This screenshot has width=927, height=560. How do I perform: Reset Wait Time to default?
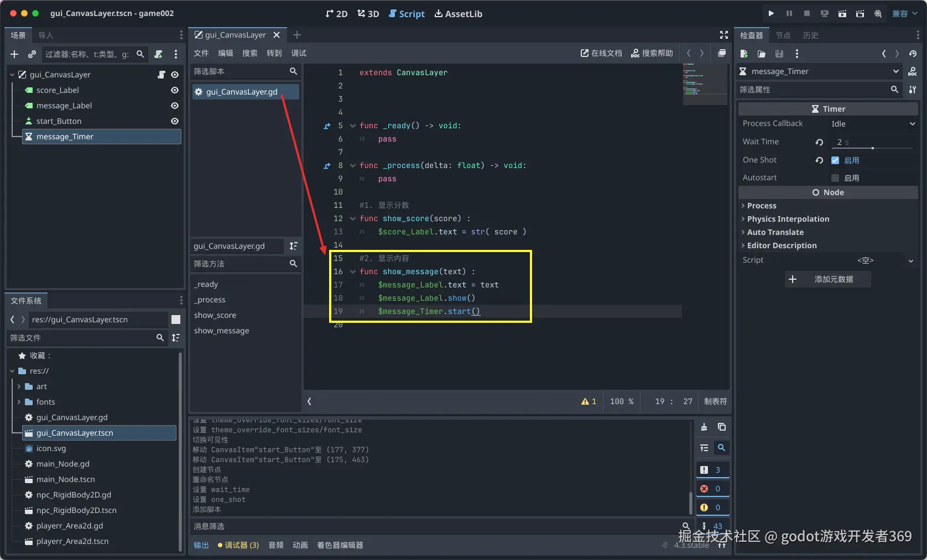tap(819, 142)
